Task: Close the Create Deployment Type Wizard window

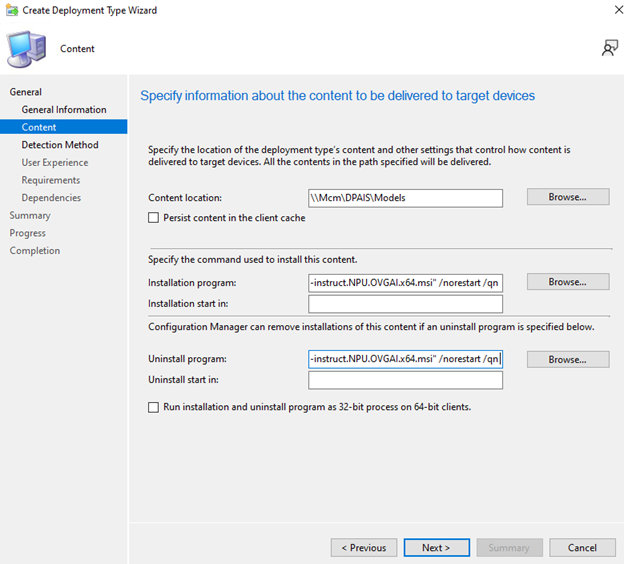Action: pyautogui.click(x=618, y=10)
